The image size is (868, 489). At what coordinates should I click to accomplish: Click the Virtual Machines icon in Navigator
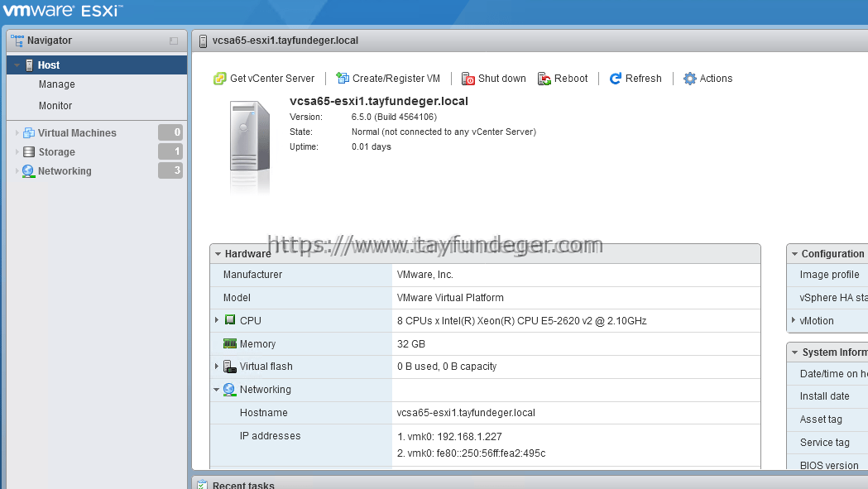(x=29, y=133)
